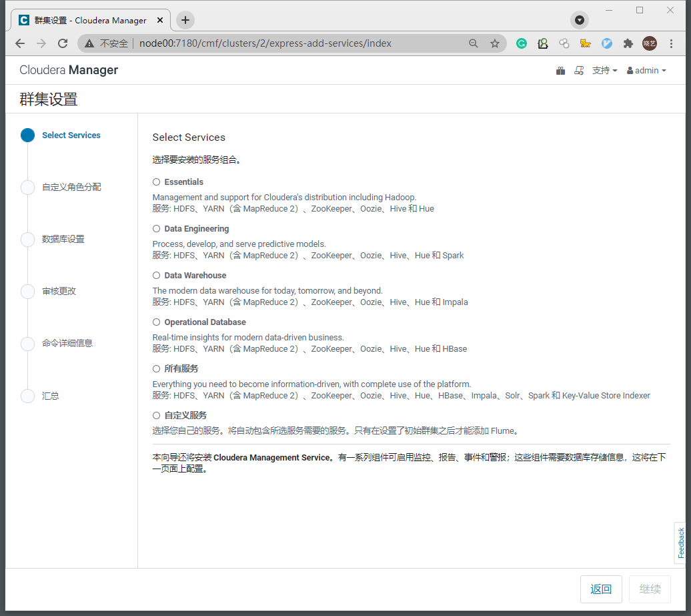Click the 选择要安装的服务组合 instruction text
Image resolution: width=691 pixels, height=616 pixels.
point(197,160)
